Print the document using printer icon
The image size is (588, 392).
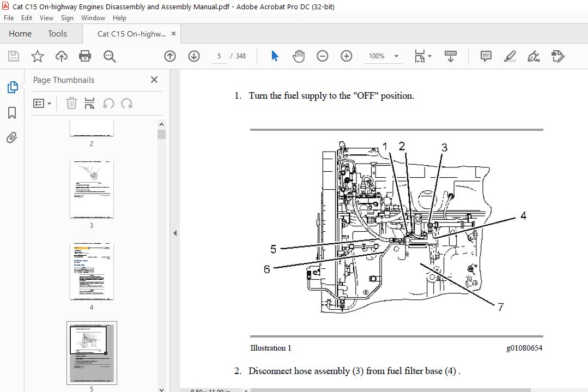tap(85, 56)
